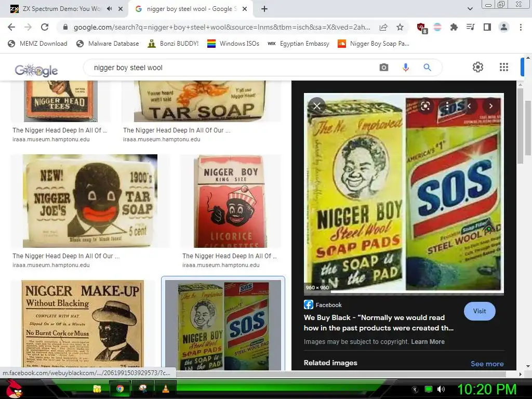
Task: Search inside image with Lens icon
Action: (425, 106)
